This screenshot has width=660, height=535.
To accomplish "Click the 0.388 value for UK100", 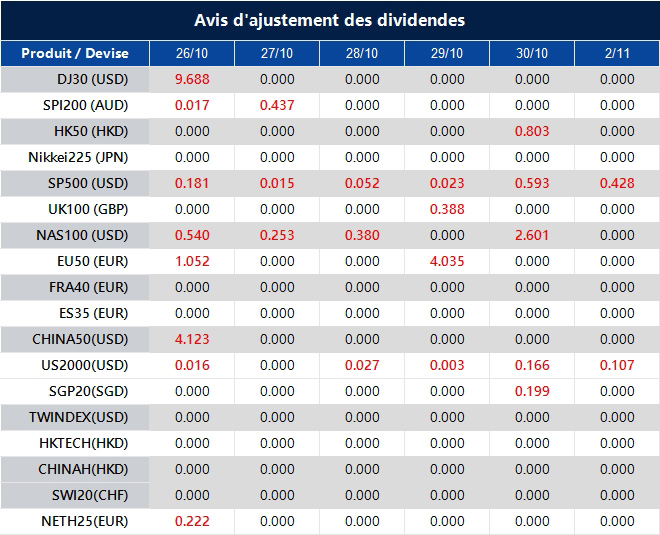I will pyautogui.click(x=447, y=209).
